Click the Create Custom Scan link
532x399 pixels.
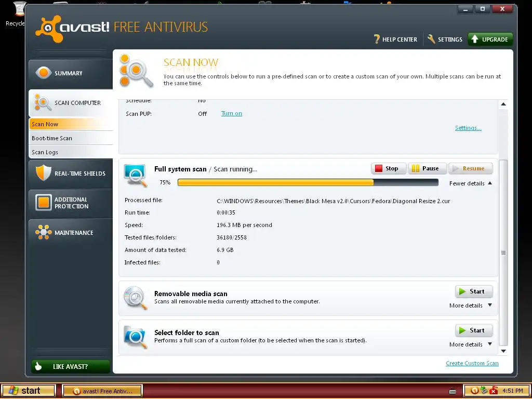tap(472, 363)
